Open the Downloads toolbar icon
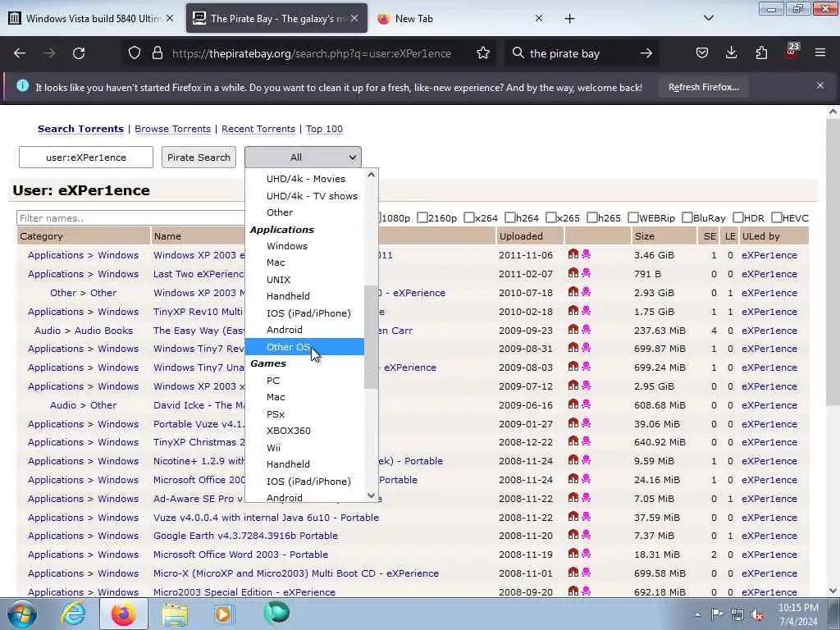This screenshot has height=630, width=840. pos(731,53)
